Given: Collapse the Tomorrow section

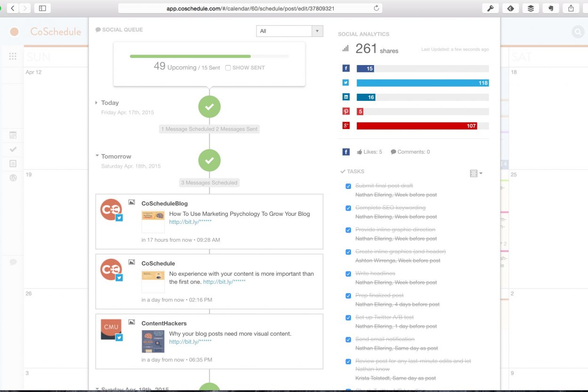Looking at the screenshot, I should [x=97, y=156].
